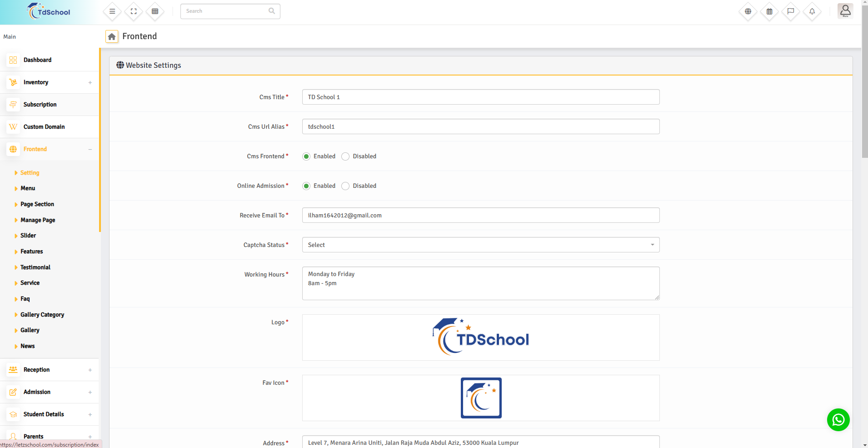Click the home icon beside Frontend title
Screen dimensions: 868x448
(112, 36)
